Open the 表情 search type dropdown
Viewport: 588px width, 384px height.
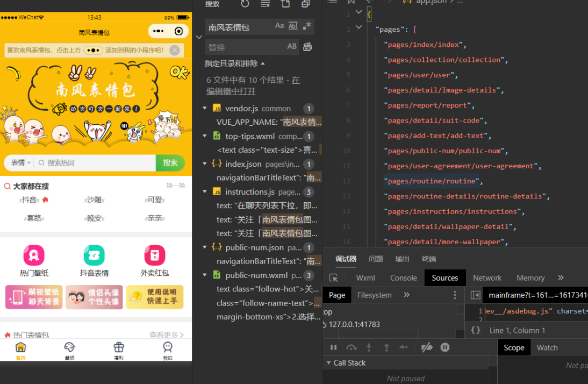20,162
